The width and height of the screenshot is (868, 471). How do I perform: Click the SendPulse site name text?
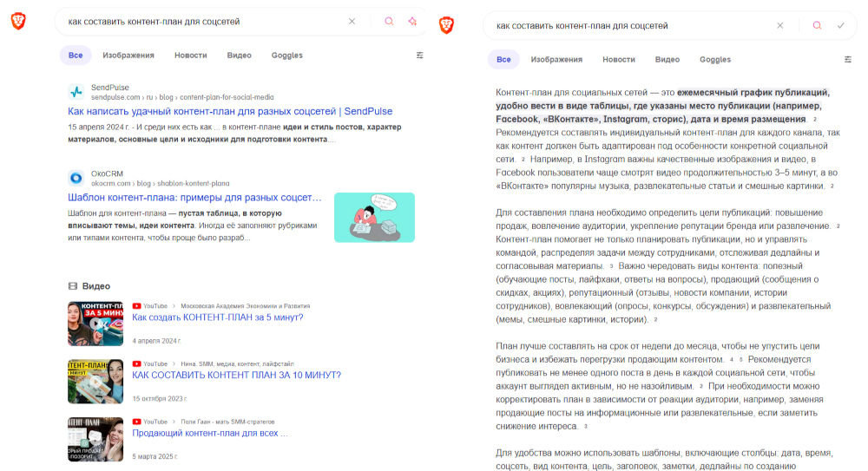click(x=110, y=88)
